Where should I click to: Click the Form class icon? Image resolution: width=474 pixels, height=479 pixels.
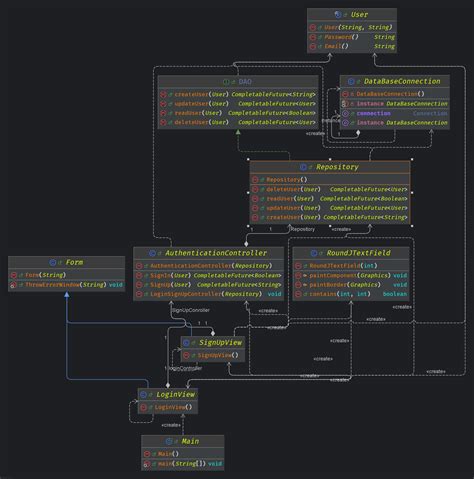[x=52, y=263]
